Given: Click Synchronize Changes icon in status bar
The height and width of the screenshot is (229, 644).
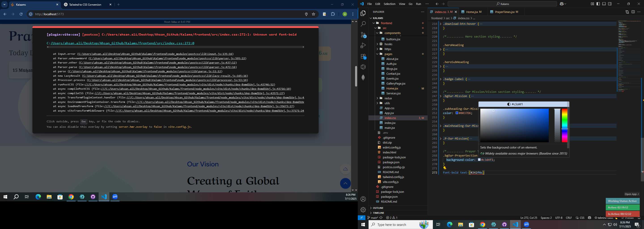Looking at the screenshot, I should coord(381,218).
